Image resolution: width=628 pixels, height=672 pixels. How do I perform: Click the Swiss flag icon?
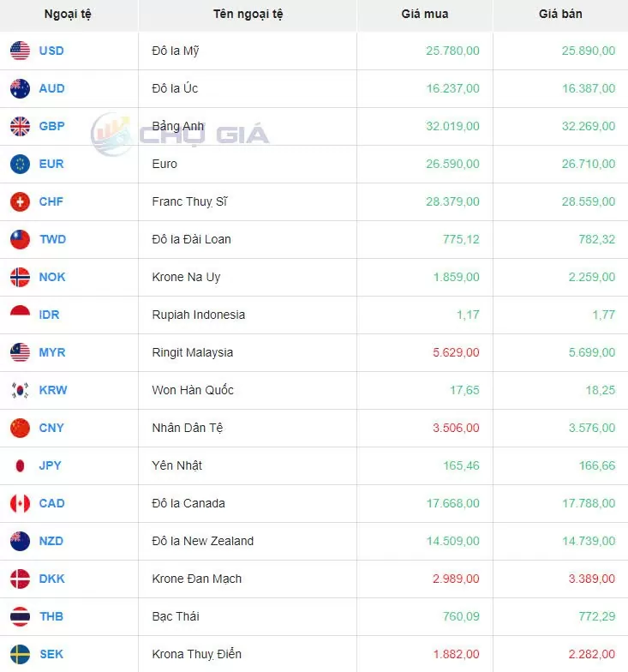click(20, 201)
